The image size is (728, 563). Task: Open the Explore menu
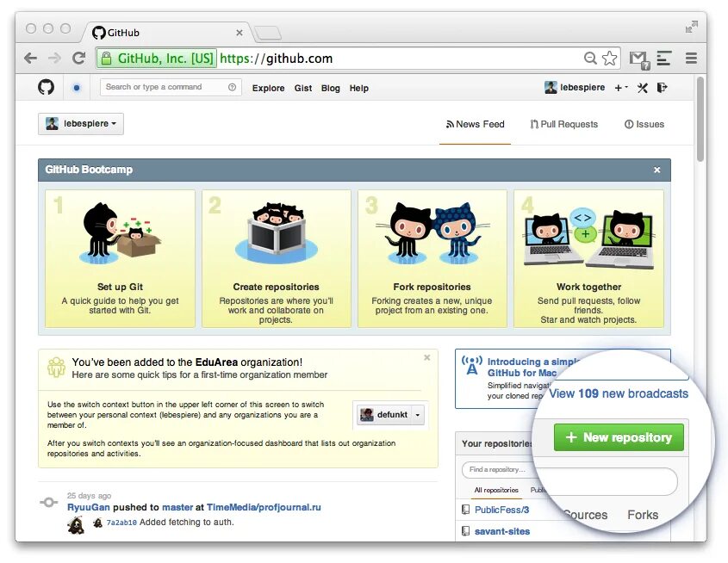coord(268,88)
